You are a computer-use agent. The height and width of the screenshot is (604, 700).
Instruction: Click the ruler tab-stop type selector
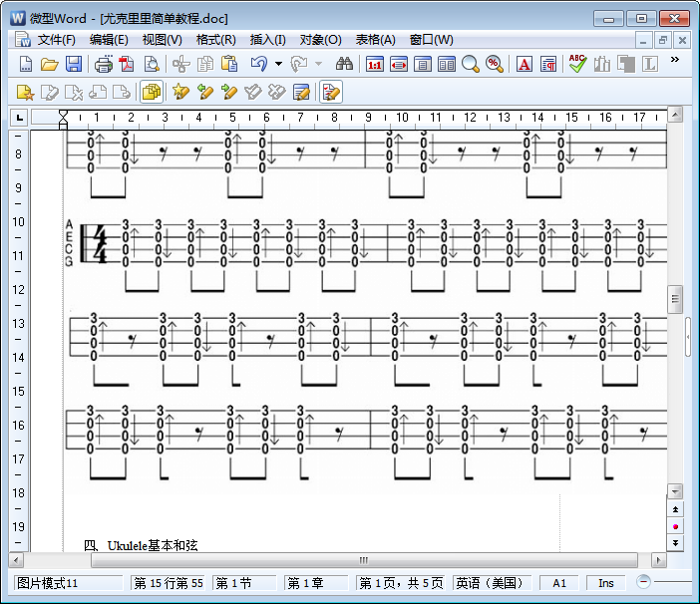pyautogui.click(x=19, y=118)
